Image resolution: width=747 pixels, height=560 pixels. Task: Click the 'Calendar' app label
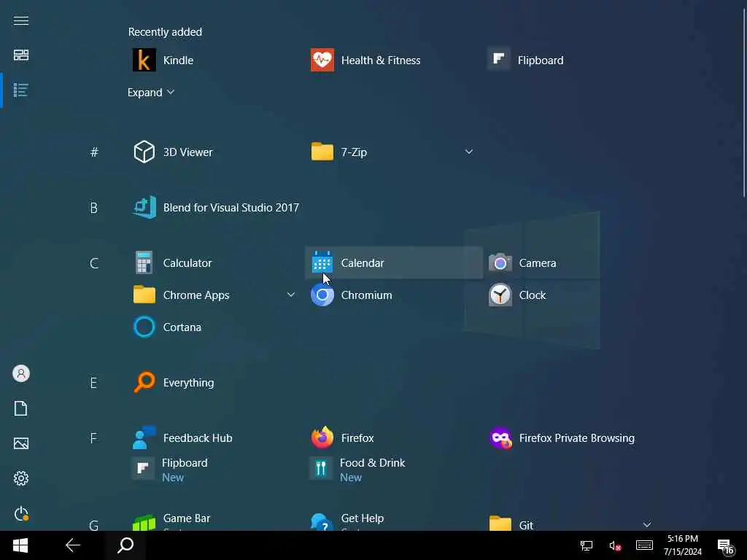(x=363, y=262)
